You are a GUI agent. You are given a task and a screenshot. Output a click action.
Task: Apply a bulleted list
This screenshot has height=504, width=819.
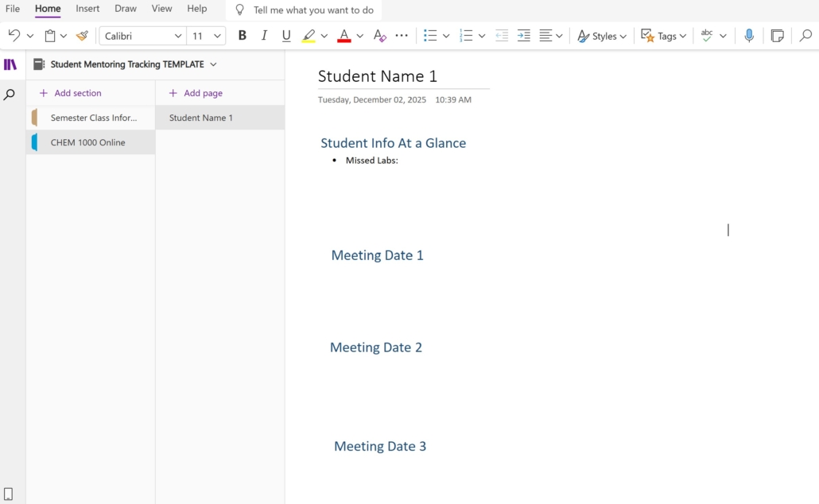tap(430, 36)
